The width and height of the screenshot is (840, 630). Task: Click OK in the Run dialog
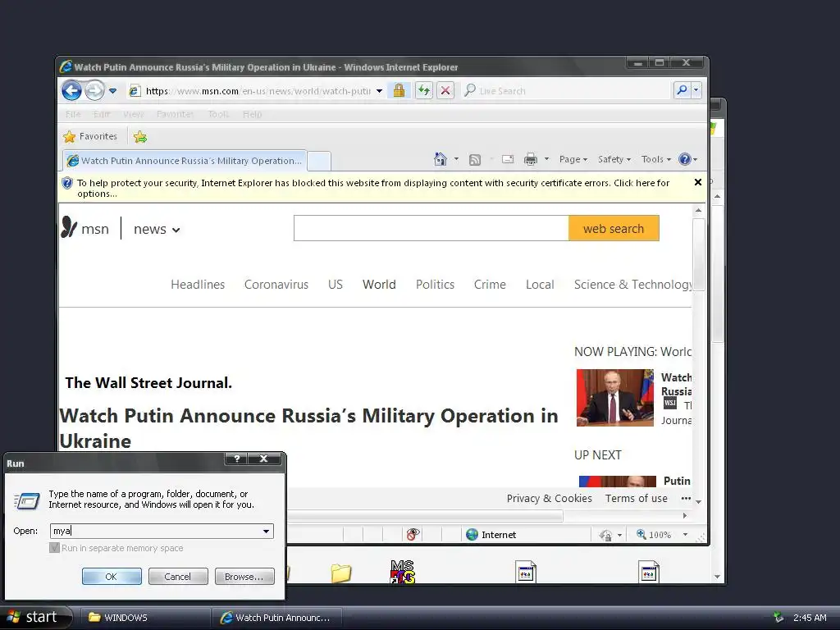tap(112, 577)
